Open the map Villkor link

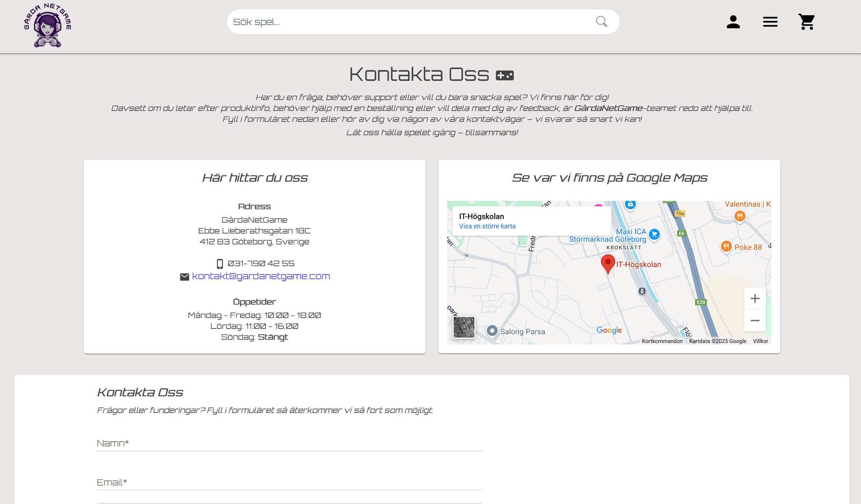point(760,341)
